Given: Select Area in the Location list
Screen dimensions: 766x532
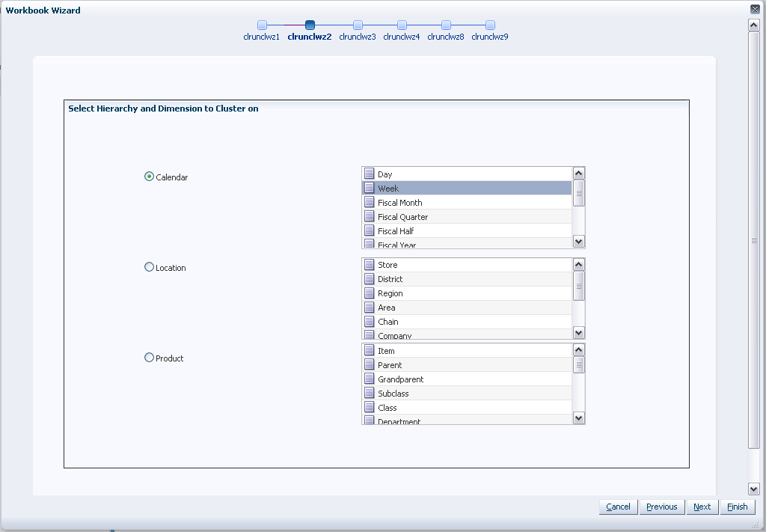Looking at the screenshot, I should (x=467, y=308).
